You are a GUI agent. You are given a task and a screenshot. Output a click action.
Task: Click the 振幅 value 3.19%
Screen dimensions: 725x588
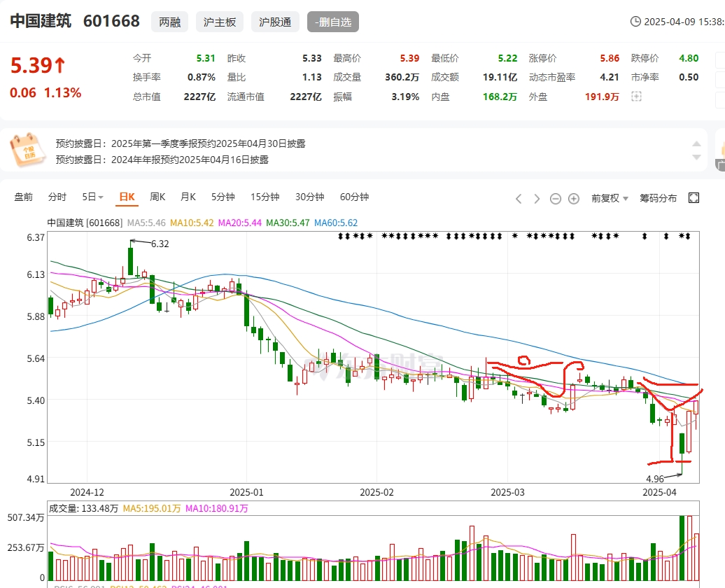click(x=405, y=97)
